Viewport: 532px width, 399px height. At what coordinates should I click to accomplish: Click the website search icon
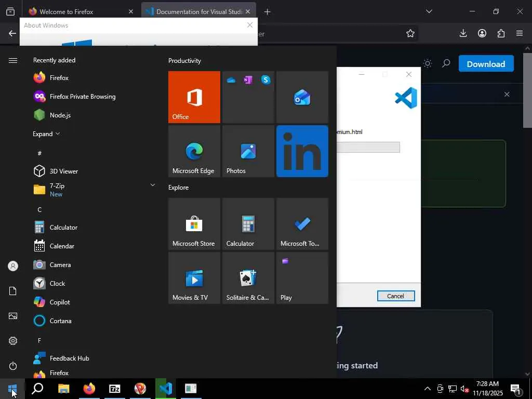(446, 63)
